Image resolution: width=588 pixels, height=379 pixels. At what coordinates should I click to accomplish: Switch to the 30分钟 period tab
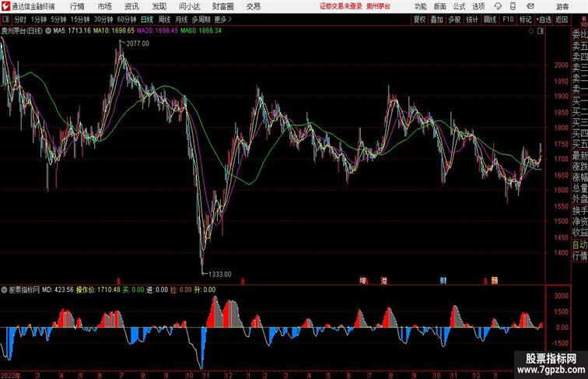pyautogui.click(x=103, y=19)
